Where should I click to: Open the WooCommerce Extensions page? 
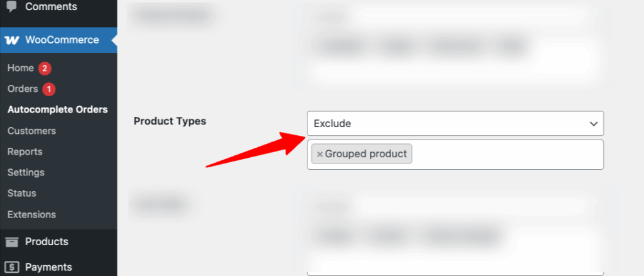tap(31, 214)
